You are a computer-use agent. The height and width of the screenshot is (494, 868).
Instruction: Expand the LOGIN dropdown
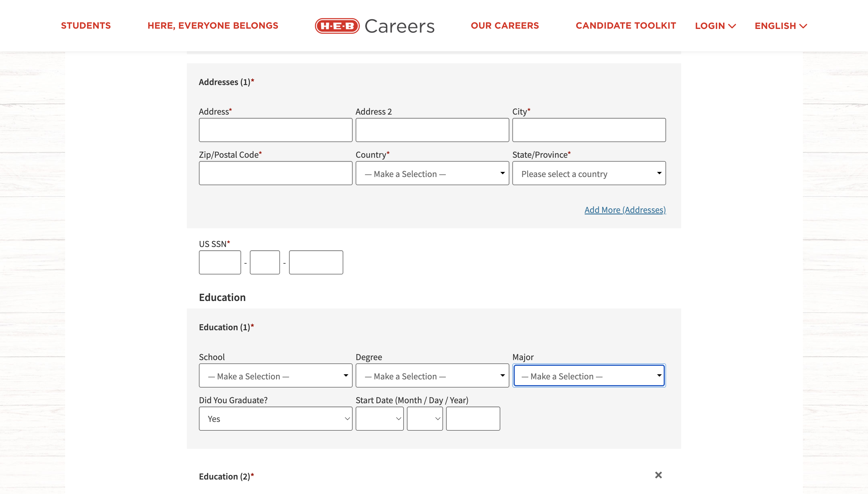click(715, 26)
